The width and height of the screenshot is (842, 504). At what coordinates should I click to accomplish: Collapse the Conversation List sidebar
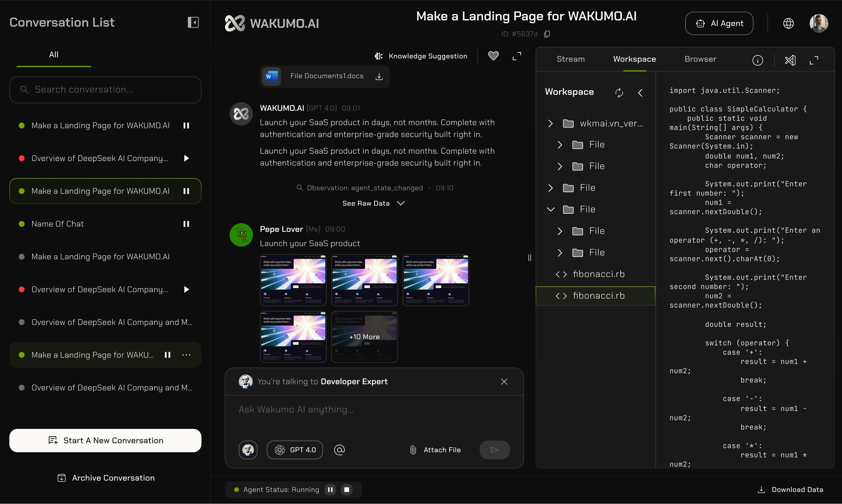coord(193,23)
